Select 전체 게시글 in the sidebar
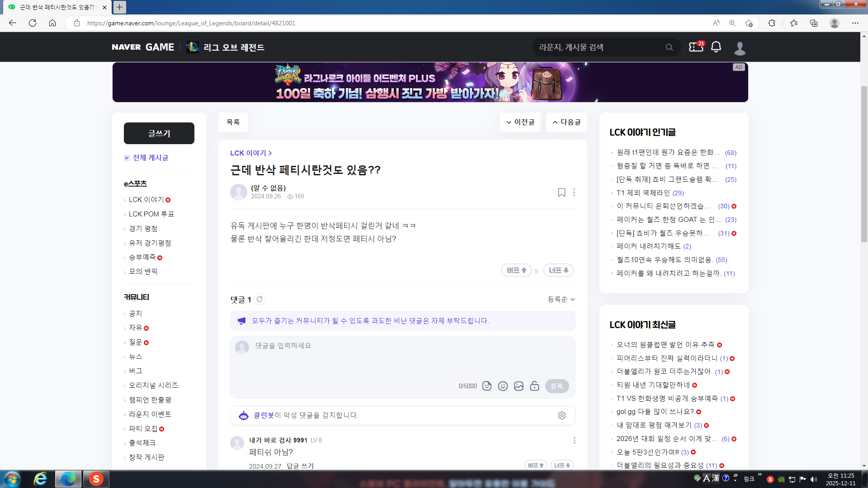 [x=150, y=158]
